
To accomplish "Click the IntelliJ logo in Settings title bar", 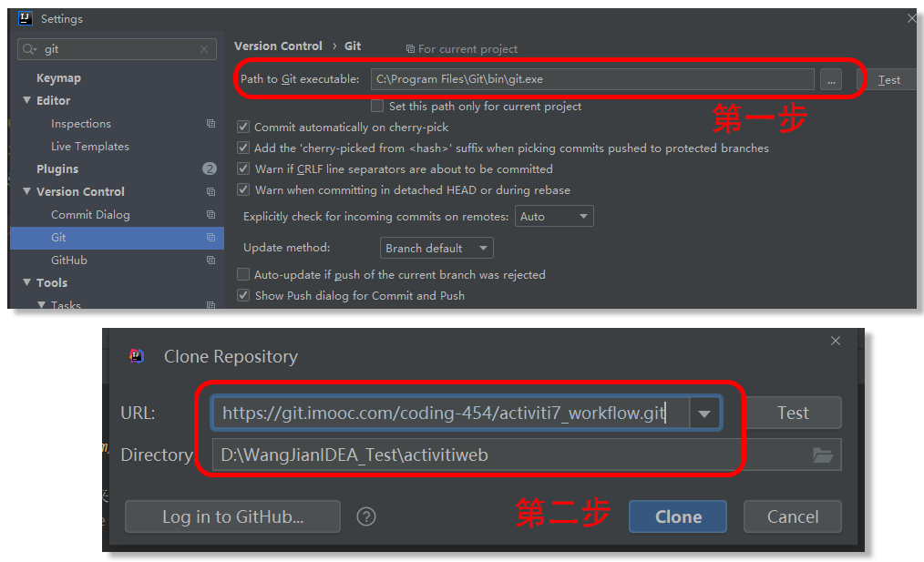I will point(26,18).
